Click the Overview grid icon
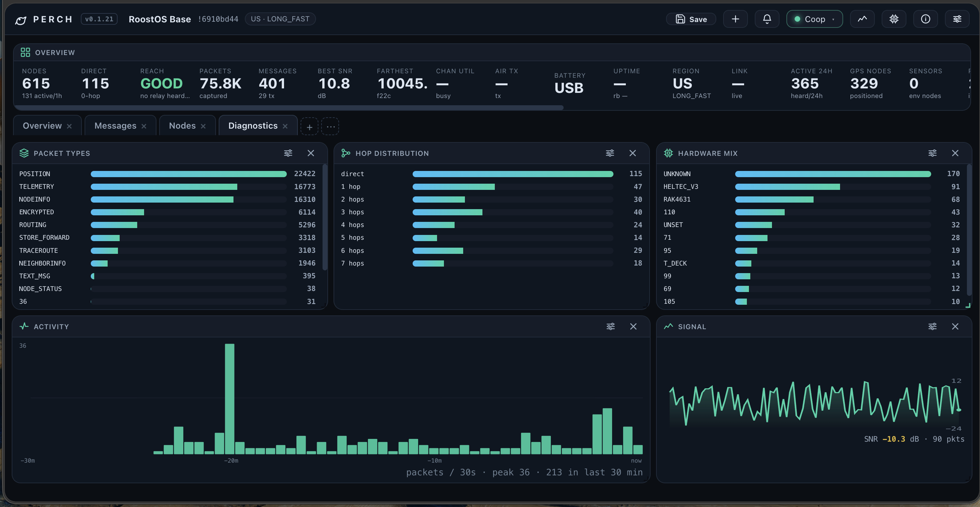980x507 pixels. (x=25, y=53)
